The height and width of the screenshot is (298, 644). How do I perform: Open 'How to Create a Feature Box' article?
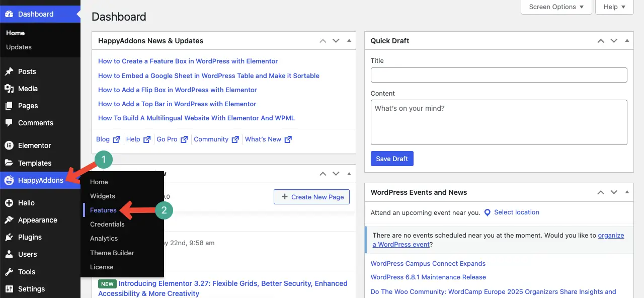[x=188, y=61]
